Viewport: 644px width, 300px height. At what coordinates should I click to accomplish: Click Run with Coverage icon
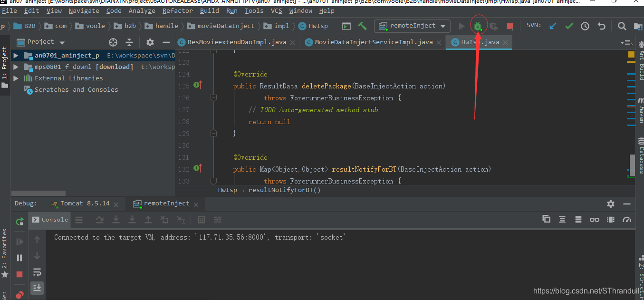pos(494,26)
